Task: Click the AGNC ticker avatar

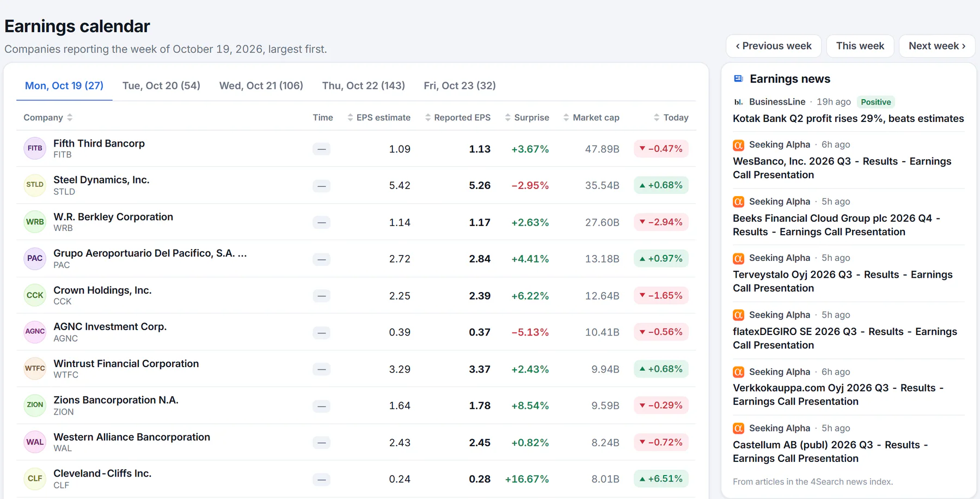Action: [x=35, y=331]
